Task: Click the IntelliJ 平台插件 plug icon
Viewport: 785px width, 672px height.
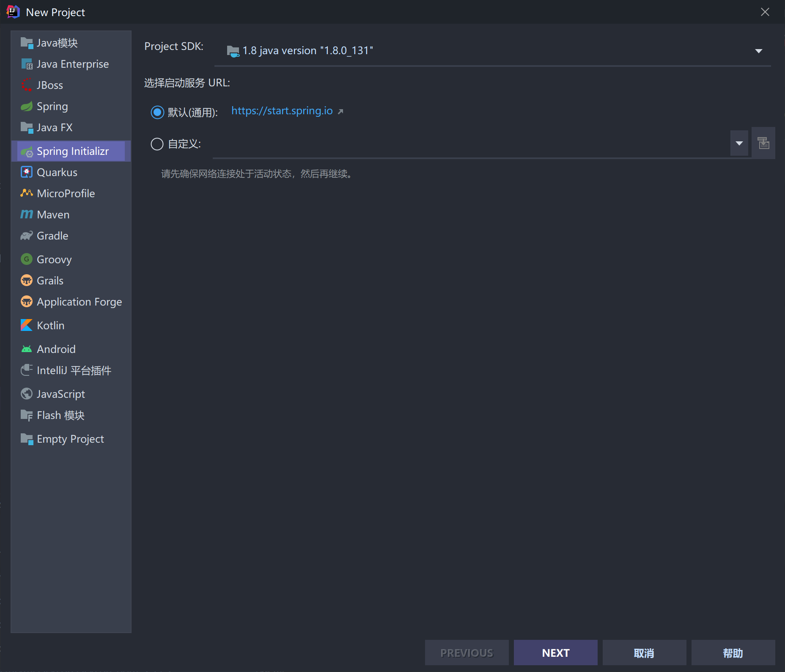Action: point(27,370)
